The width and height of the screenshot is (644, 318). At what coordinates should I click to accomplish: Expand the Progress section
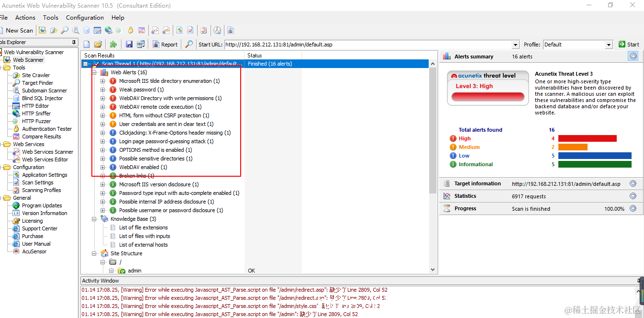point(633,208)
